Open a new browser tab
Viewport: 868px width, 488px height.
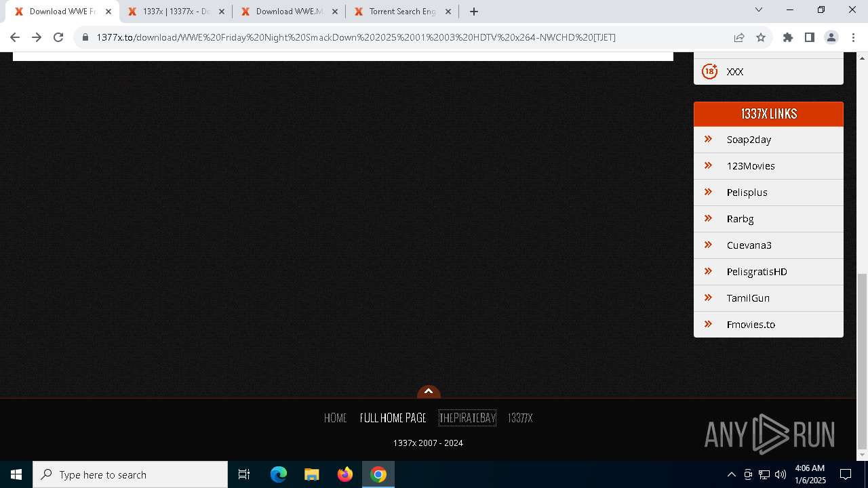pos(474,12)
